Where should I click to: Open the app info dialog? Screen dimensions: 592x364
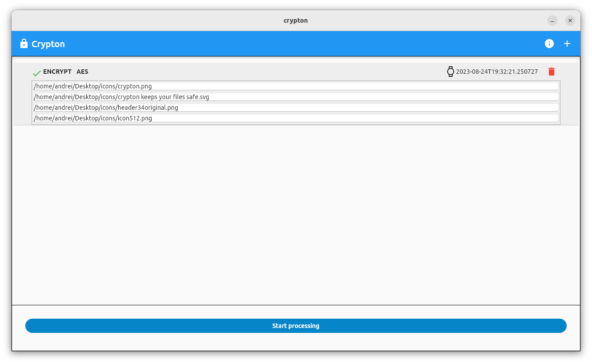tap(549, 44)
